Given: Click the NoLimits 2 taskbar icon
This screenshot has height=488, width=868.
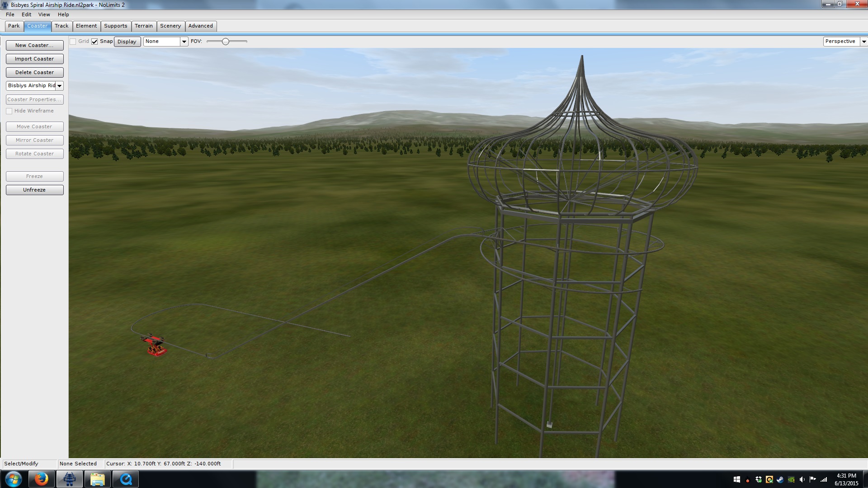Looking at the screenshot, I should click(x=69, y=479).
